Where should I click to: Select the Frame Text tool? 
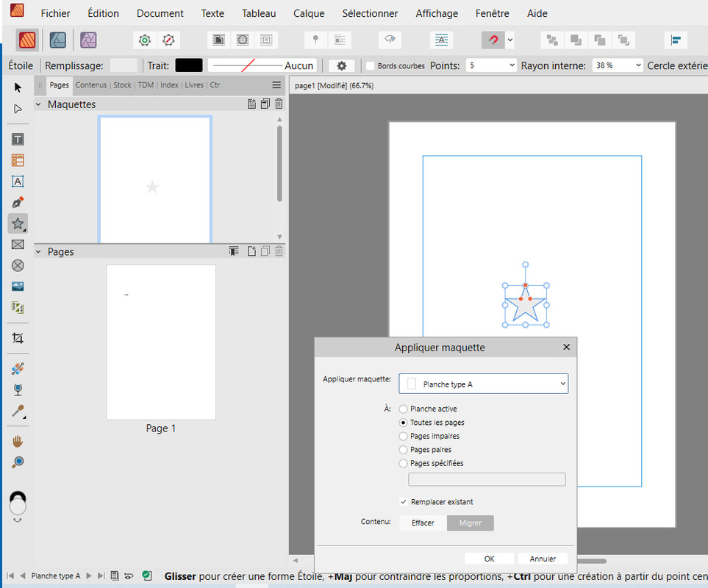pyautogui.click(x=18, y=139)
